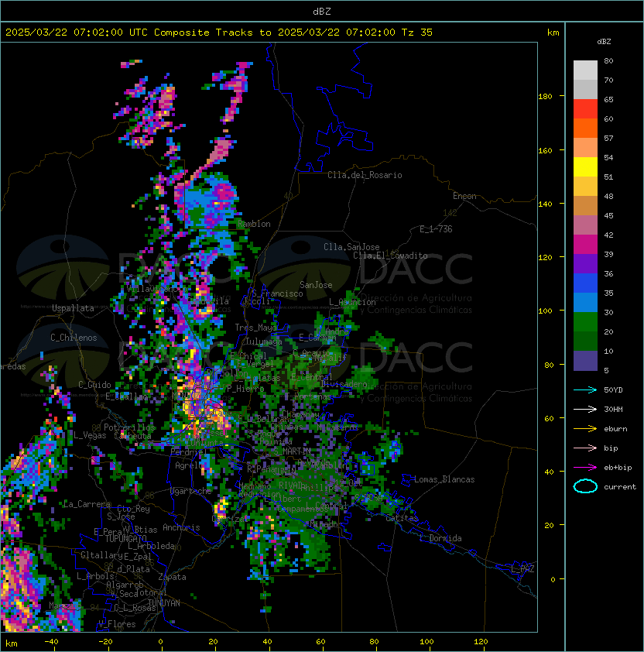Select the light gray 70-80 dBZ swatch
644x652 pixels.
tap(585, 70)
